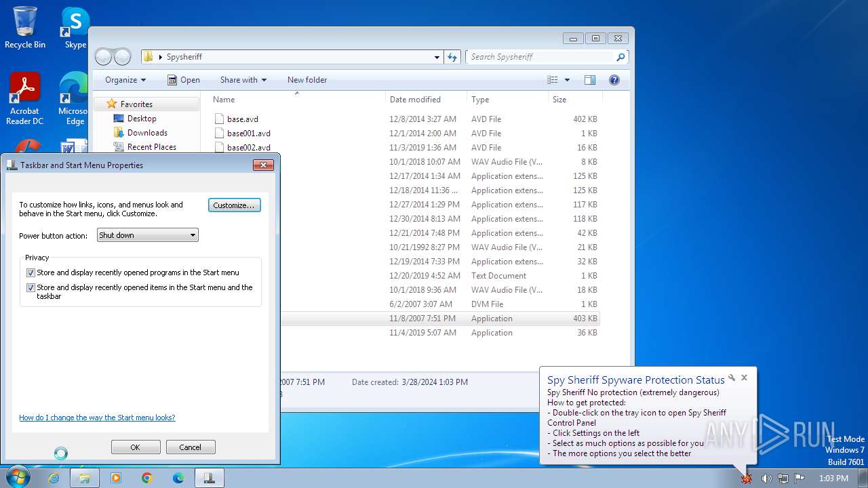Open Microsoft Edge from taskbar
The image size is (868, 488).
178,478
